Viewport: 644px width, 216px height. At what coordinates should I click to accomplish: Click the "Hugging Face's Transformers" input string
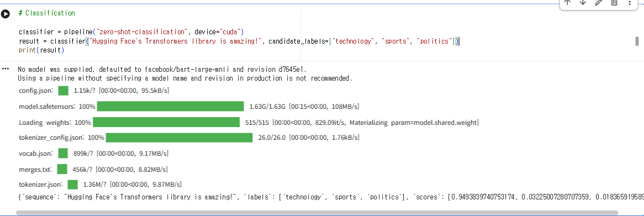(175, 41)
